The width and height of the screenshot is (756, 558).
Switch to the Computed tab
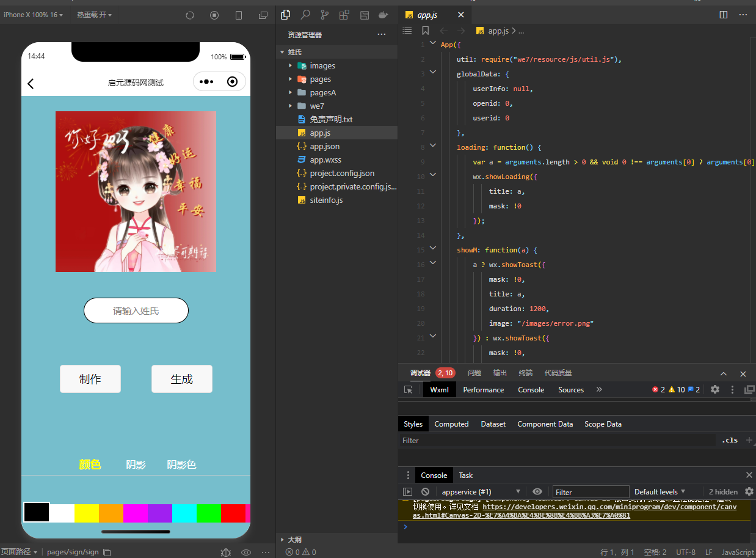point(451,424)
